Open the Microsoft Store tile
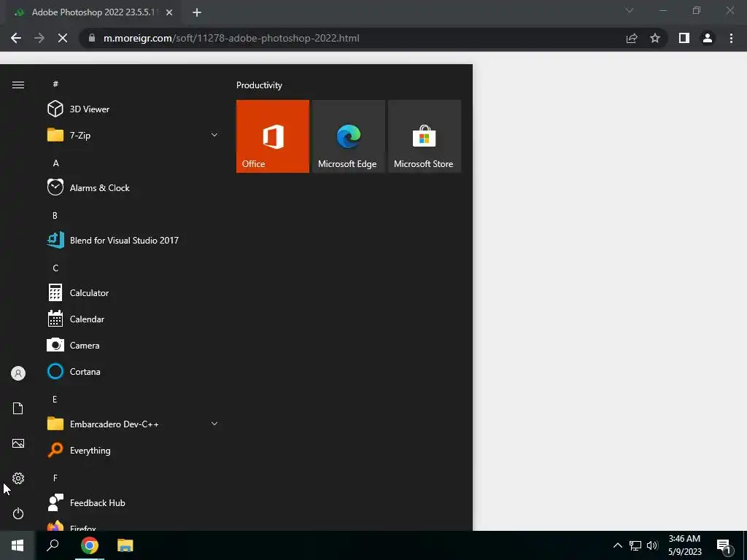Image resolution: width=747 pixels, height=560 pixels. (425, 136)
